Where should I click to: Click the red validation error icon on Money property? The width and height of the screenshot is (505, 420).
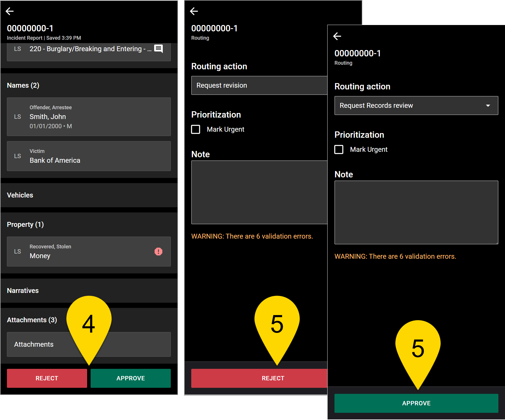158,252
